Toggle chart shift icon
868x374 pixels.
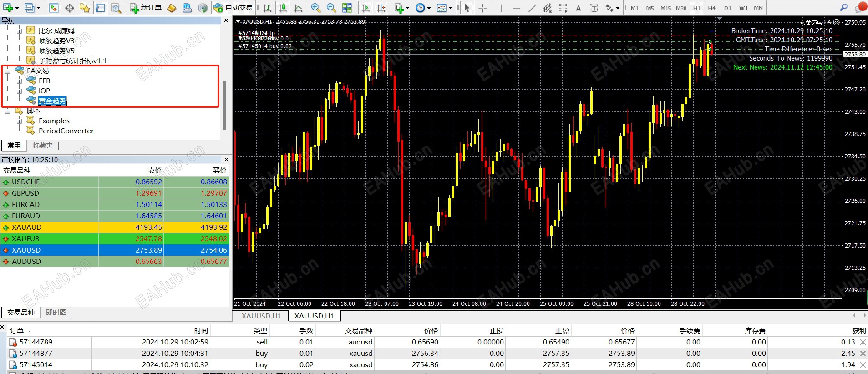click(381, 8)
